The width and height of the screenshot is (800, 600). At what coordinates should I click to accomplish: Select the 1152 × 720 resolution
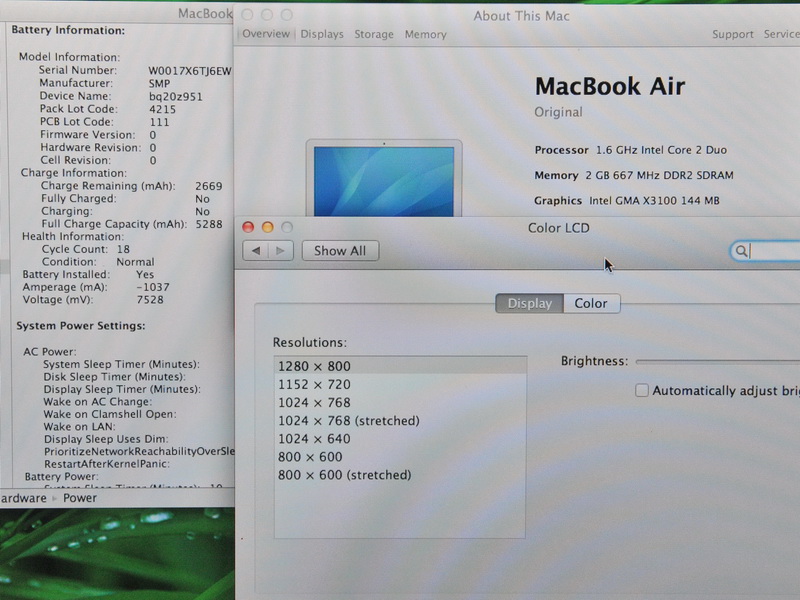401,384
